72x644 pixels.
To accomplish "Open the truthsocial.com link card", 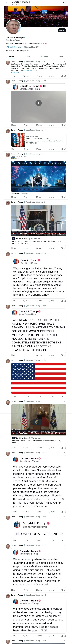I will coord(39,140).
